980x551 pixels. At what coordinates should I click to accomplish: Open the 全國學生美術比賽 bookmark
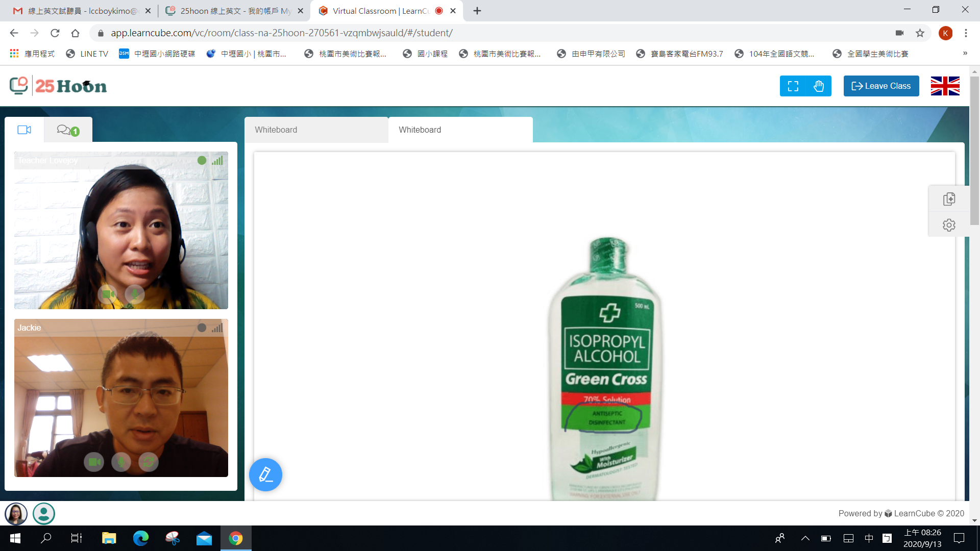[870, 54]
